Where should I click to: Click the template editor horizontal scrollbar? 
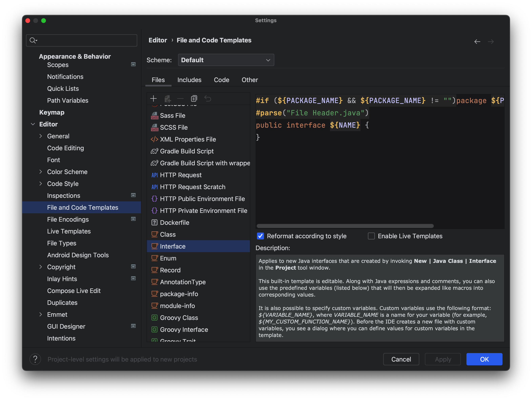(x=345, y=226)
